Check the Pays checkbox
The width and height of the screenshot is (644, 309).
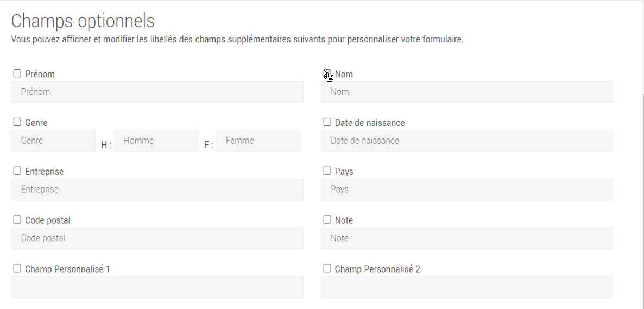327,171
